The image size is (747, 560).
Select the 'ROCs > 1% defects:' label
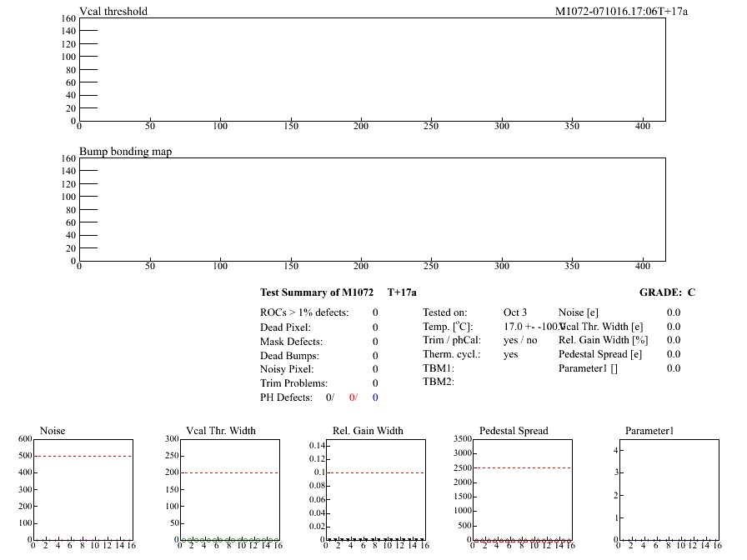[x=304, y=312]
